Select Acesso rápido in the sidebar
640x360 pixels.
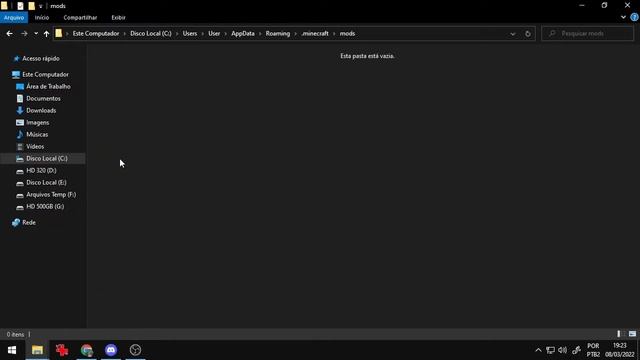(41, 58)
